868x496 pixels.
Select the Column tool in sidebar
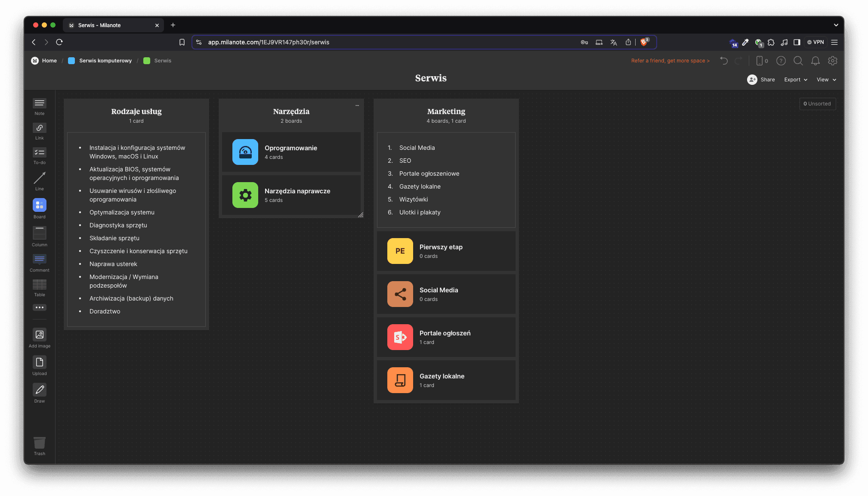click(39, 233)
